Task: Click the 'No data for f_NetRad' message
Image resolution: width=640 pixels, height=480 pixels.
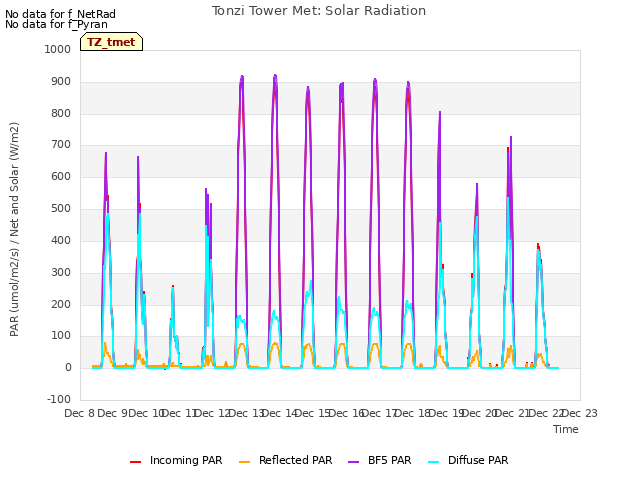Action: point(60,14)
